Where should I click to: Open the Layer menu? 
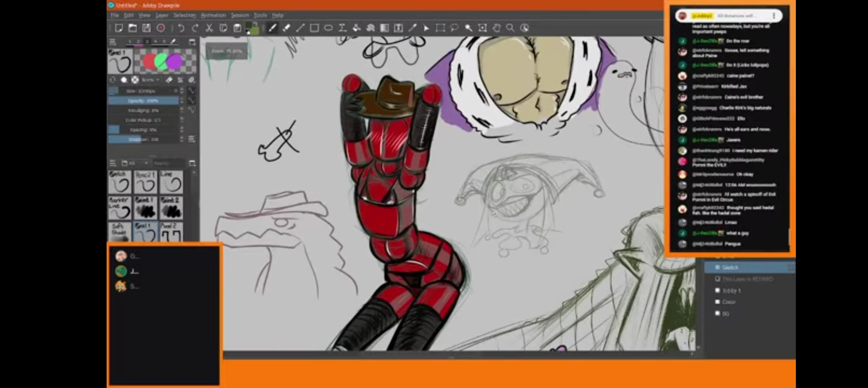click(x=162, y=15)
